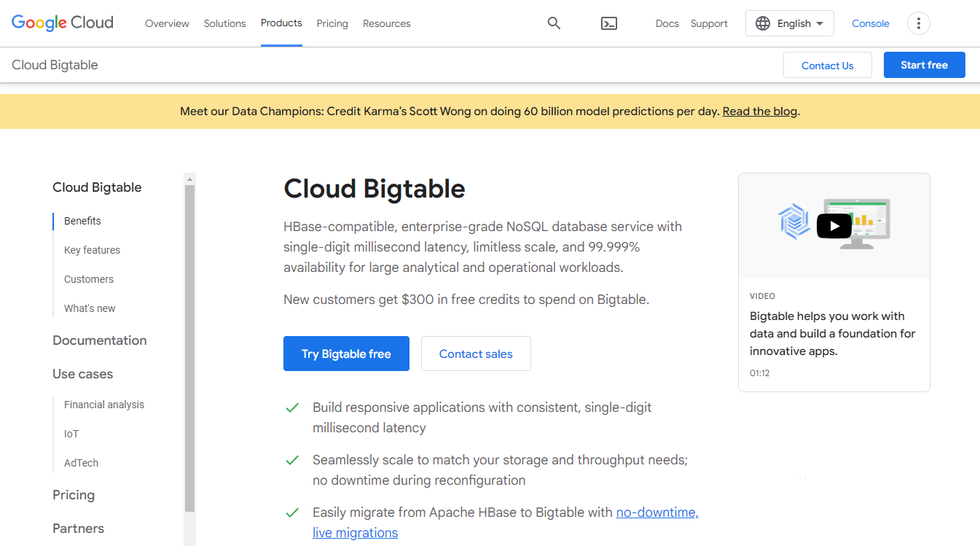Go to Pricing in top navigation
The image size is (980, 546).
click(x=332, y=23)
